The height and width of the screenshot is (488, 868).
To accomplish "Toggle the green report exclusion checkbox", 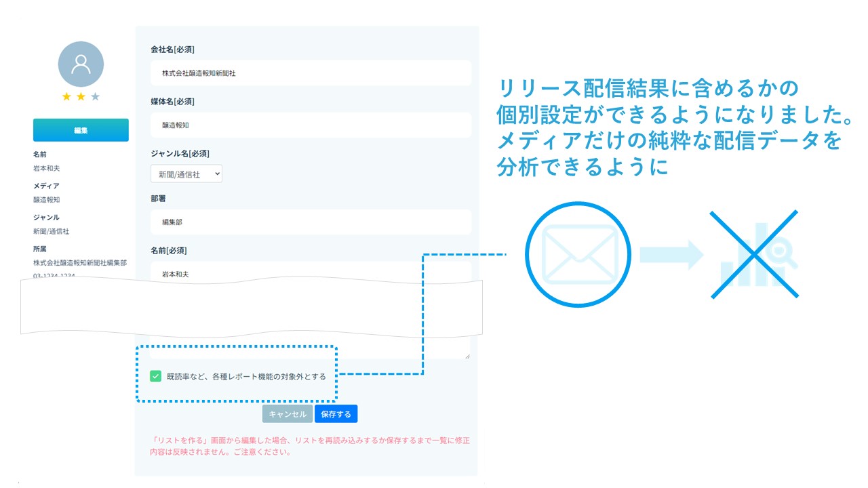I will (x=156, y=376).
